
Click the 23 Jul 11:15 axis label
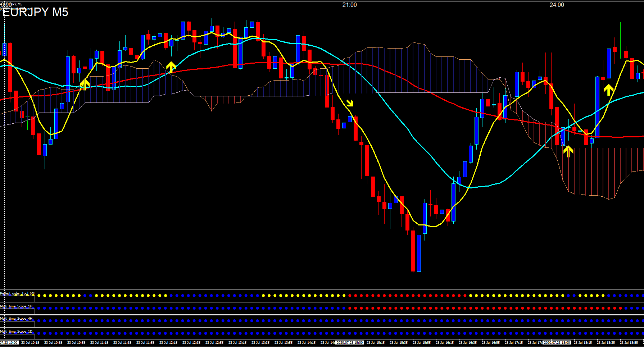point(99,343)
